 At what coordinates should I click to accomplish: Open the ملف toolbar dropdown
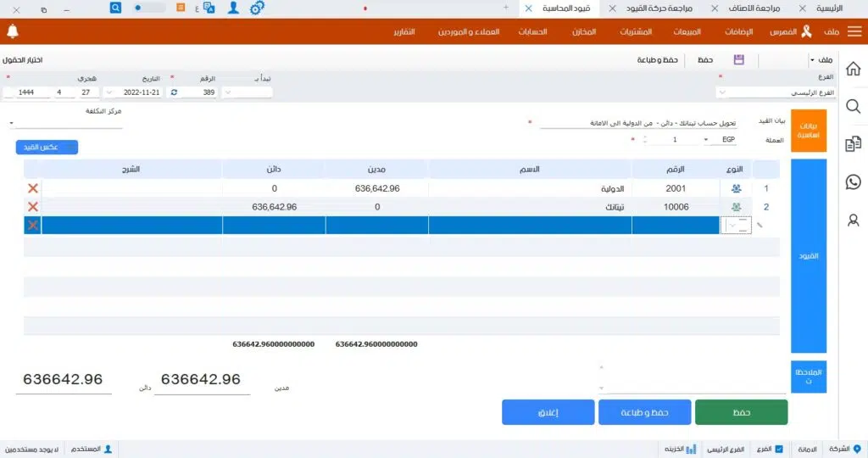click(821, 60)
